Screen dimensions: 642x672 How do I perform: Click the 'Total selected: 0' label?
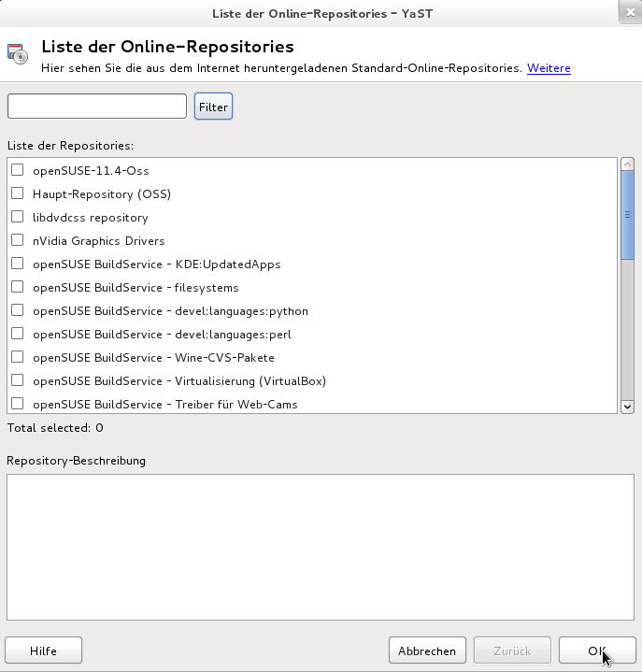coord(55,428)
